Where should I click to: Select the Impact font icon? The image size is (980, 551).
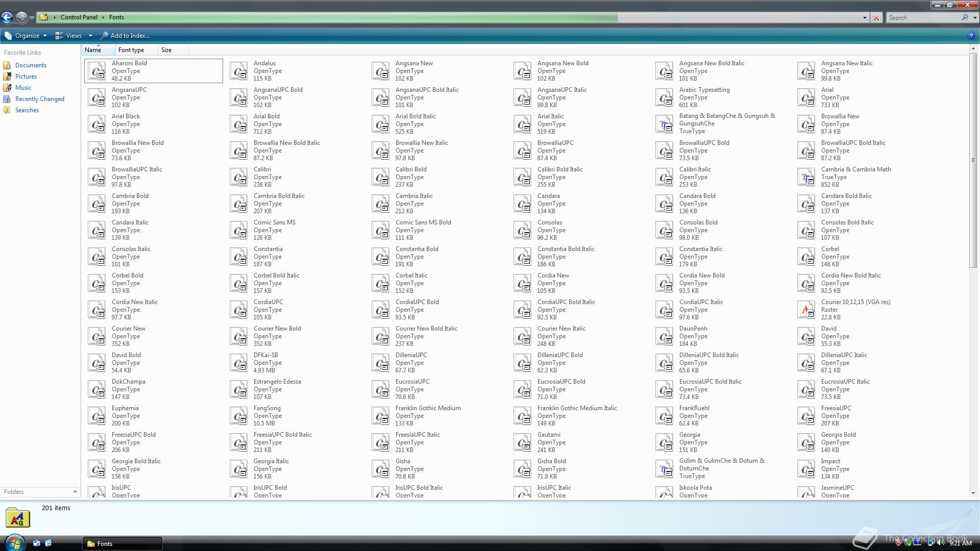(x=806, y=469)
